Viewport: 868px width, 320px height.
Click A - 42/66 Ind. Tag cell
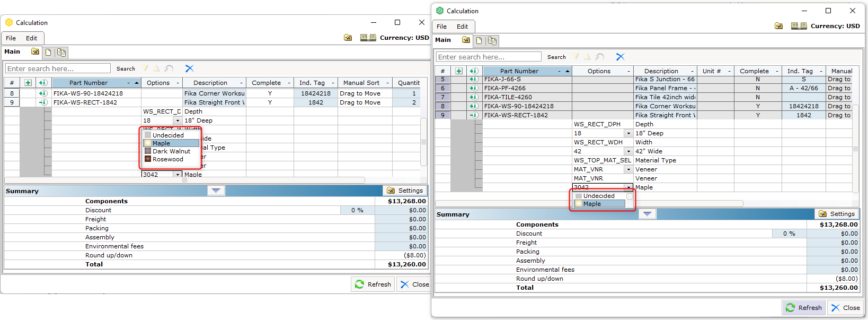803,88
